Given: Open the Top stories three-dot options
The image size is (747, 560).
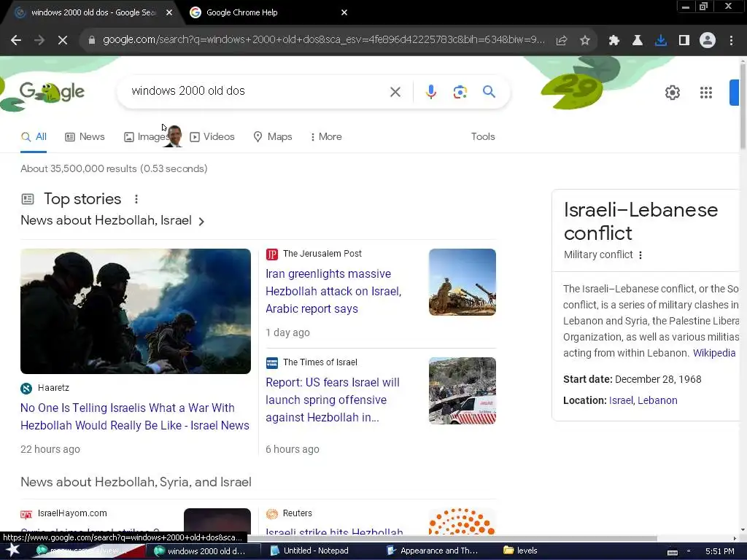Looking at the screenshot, I should (x=136, y=199).
